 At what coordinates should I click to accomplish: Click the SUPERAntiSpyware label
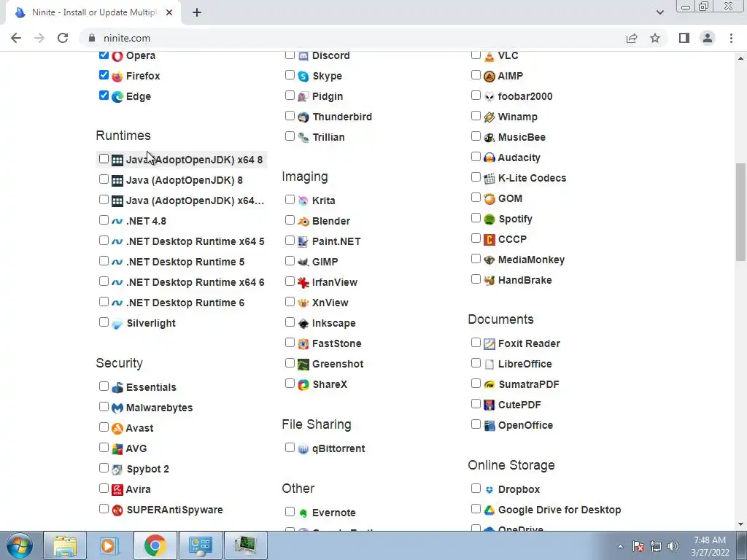(175, 510)
